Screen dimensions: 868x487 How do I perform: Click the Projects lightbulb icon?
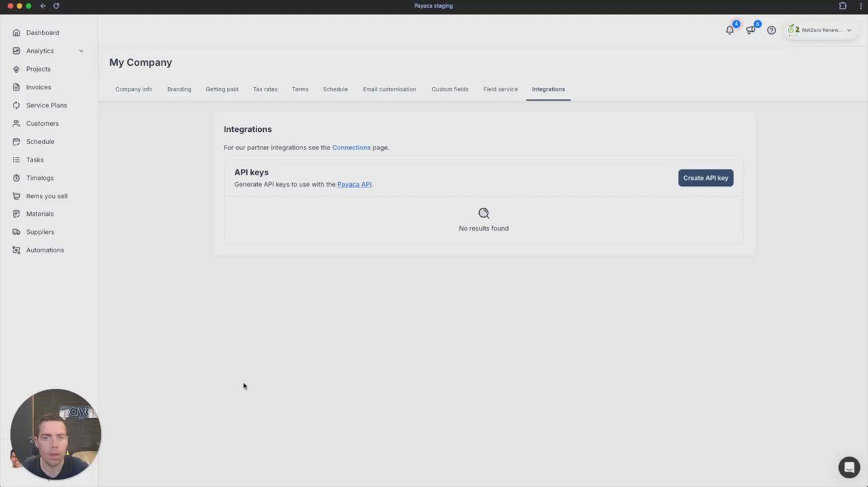tap(16, 69)
